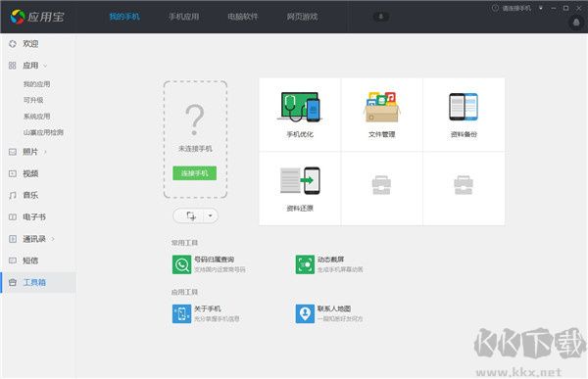Open the 文件管理 file management tool
This screenshot has width=588, height=379.
(x=382, y=115)
